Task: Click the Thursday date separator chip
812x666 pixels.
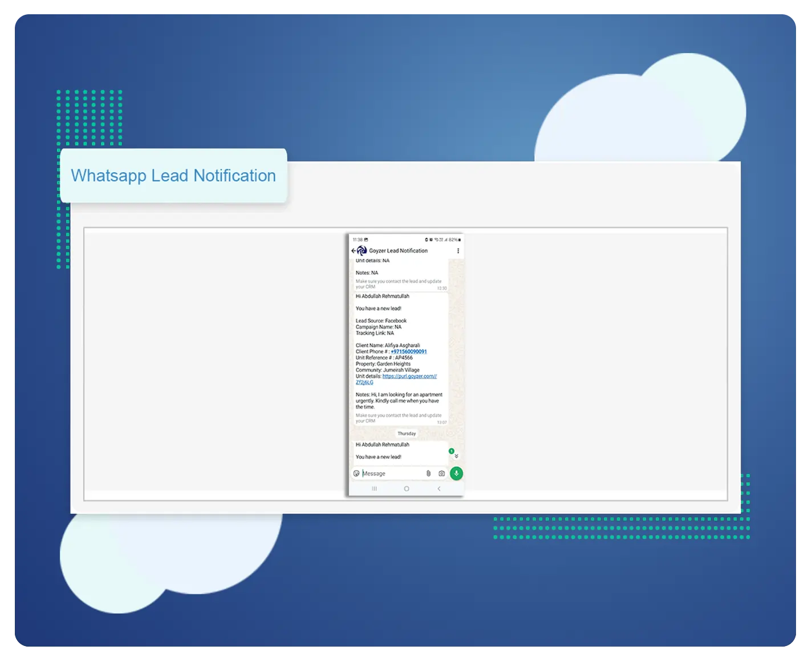Action: click(x=407, y=434)
